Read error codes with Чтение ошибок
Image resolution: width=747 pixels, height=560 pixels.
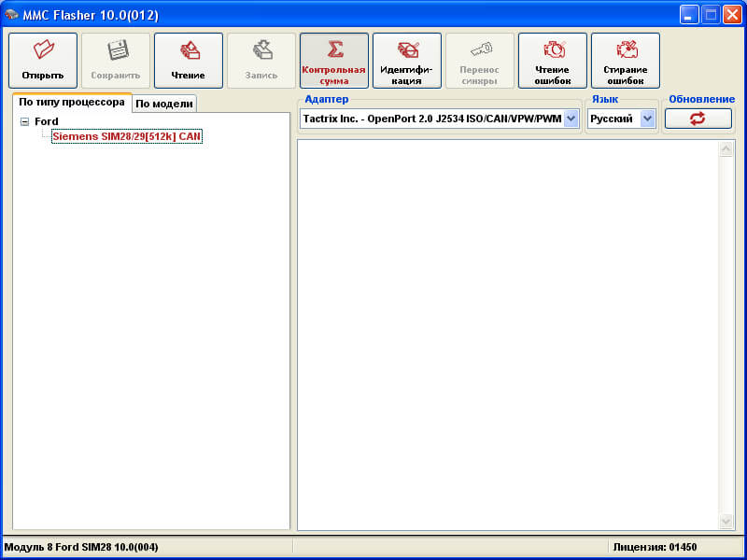pyautogui.click(x=553, y=61)
